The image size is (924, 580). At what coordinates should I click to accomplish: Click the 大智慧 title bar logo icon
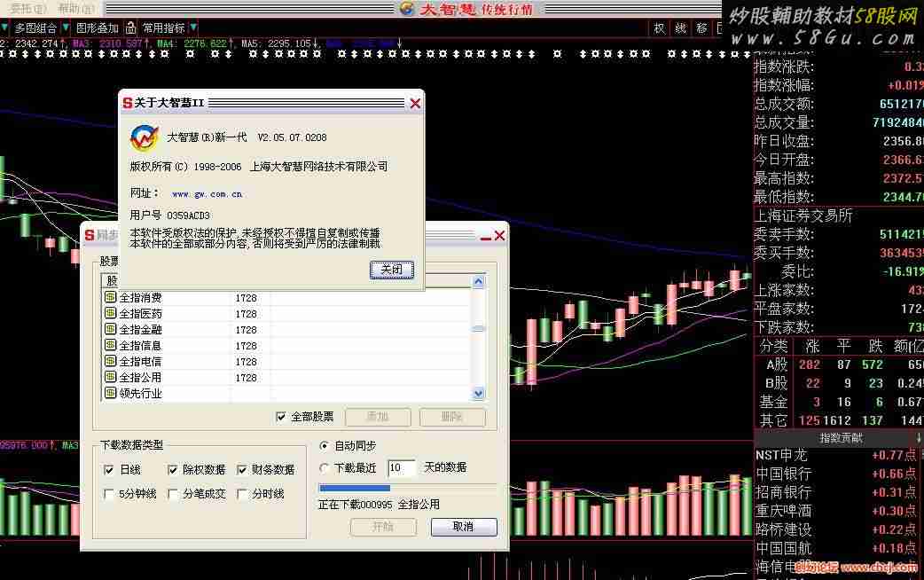[407, 8]
